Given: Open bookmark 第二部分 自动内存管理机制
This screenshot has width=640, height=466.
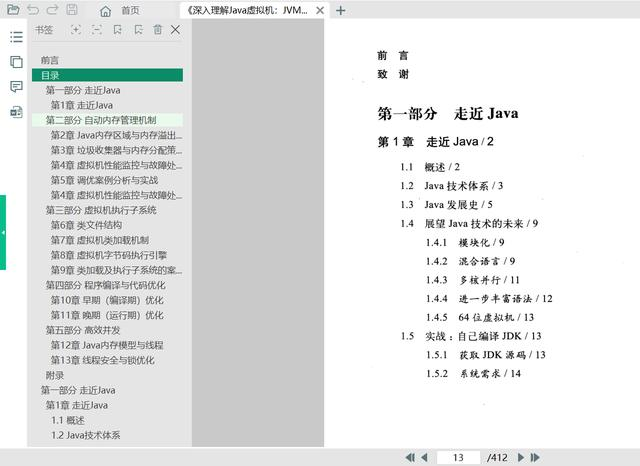Looking at the screenshot, I should click(107, 120).
